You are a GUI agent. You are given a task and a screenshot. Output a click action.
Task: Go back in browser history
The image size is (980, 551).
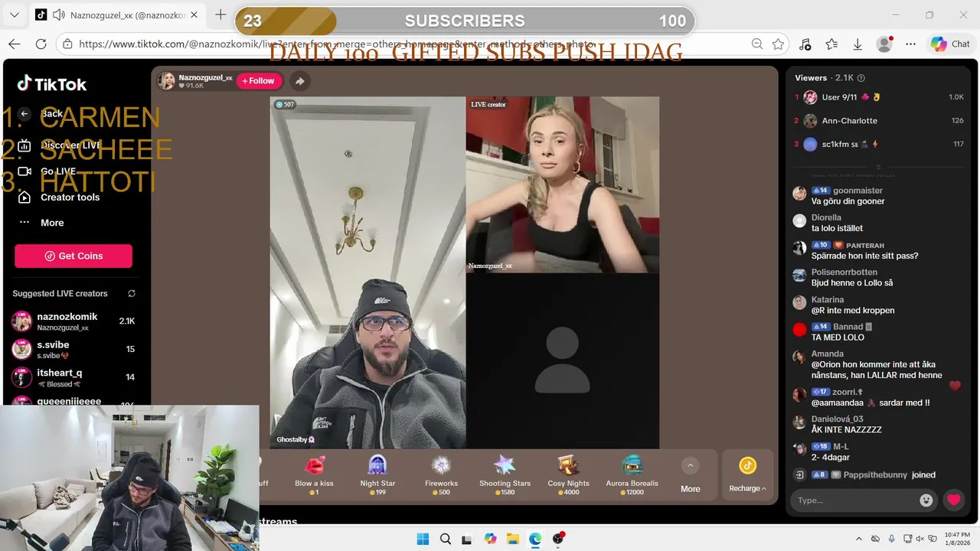pyautogui.click(x=15, y=44)
